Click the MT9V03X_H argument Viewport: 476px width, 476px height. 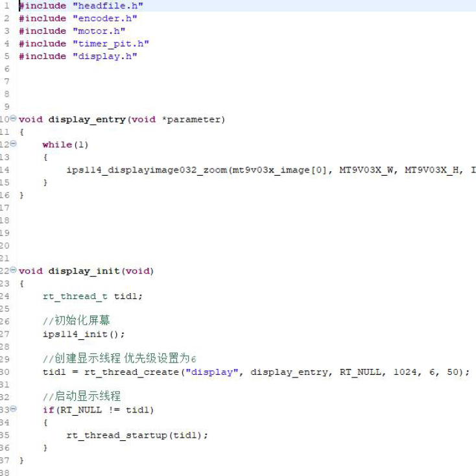431,170
